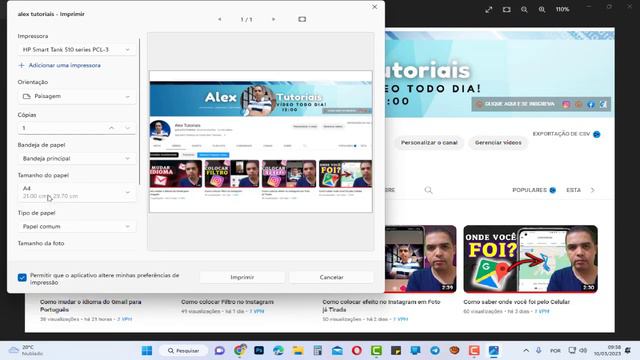Image resolution: width=640 pixels, height=360 pixels.
Task: Click the Cancelar button
Action: click(x=331, y=277)
